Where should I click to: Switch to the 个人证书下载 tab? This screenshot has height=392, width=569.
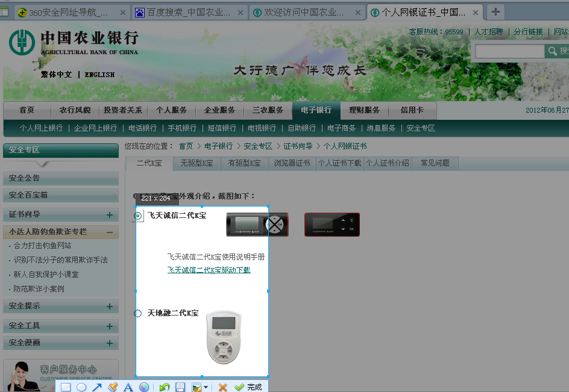[340, 163]
